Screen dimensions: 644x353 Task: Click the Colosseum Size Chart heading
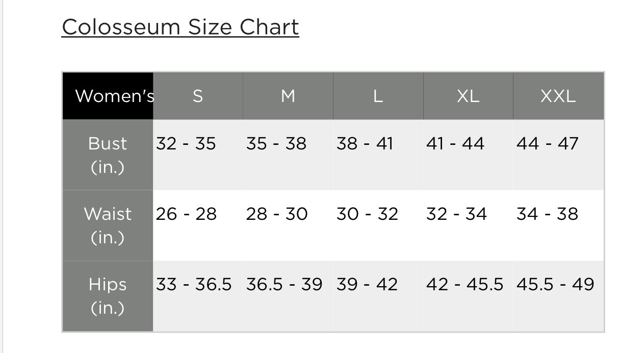coord(180,27)
